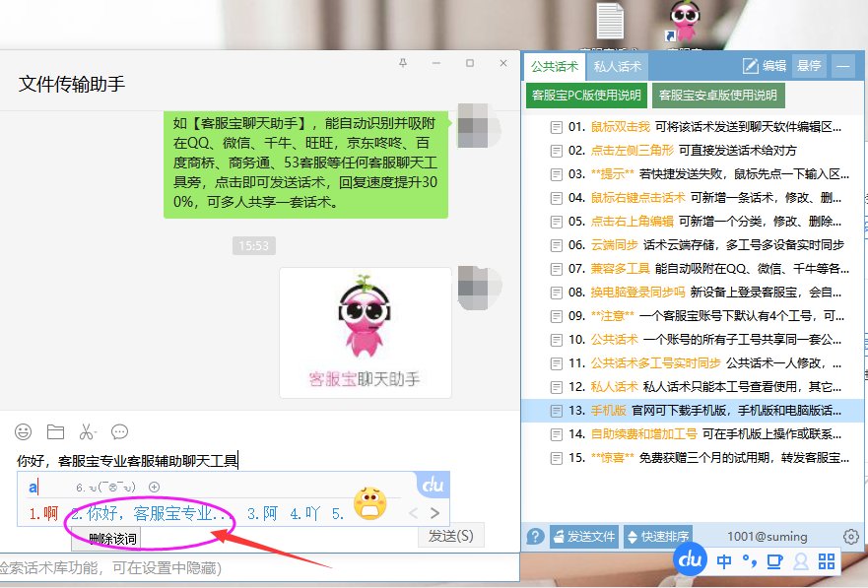Toggle Chinese/English input with the 中 icon

[x=725, y=559]
